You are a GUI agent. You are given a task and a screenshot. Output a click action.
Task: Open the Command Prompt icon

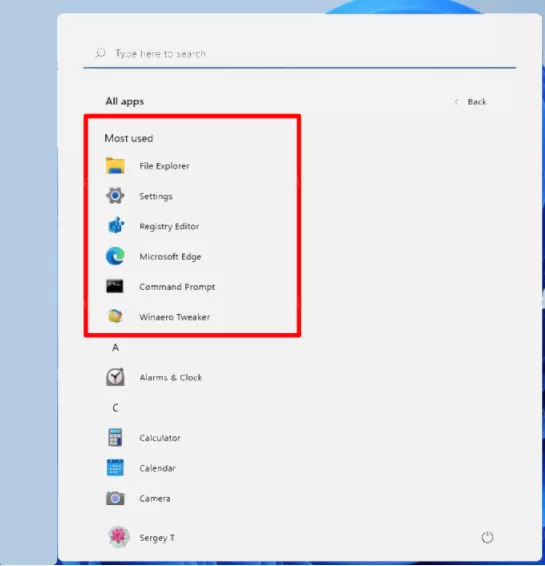tap(115, 286)
